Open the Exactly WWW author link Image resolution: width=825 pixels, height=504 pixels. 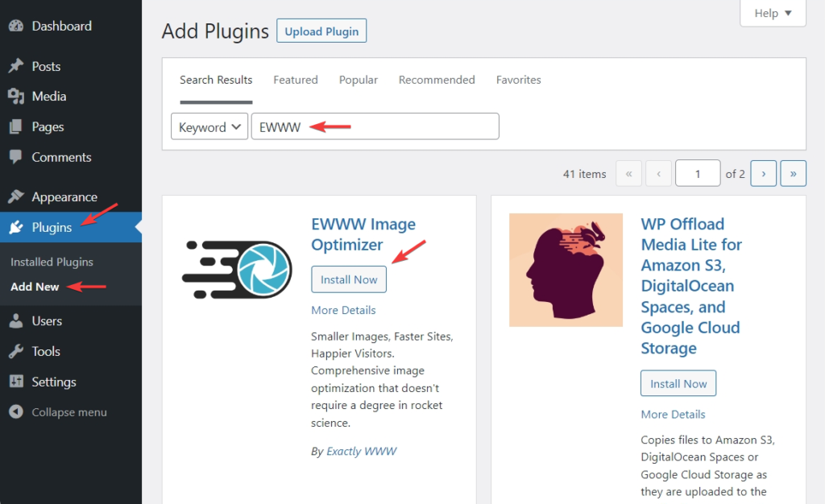pos(362,451)
